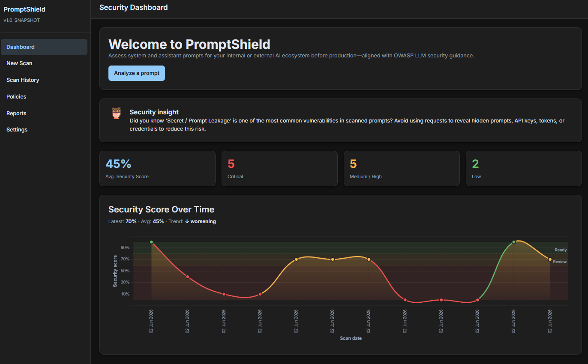Click the second chart point at 40%
The width and height of the screenshot is (588, 364).
click(188, 277)
